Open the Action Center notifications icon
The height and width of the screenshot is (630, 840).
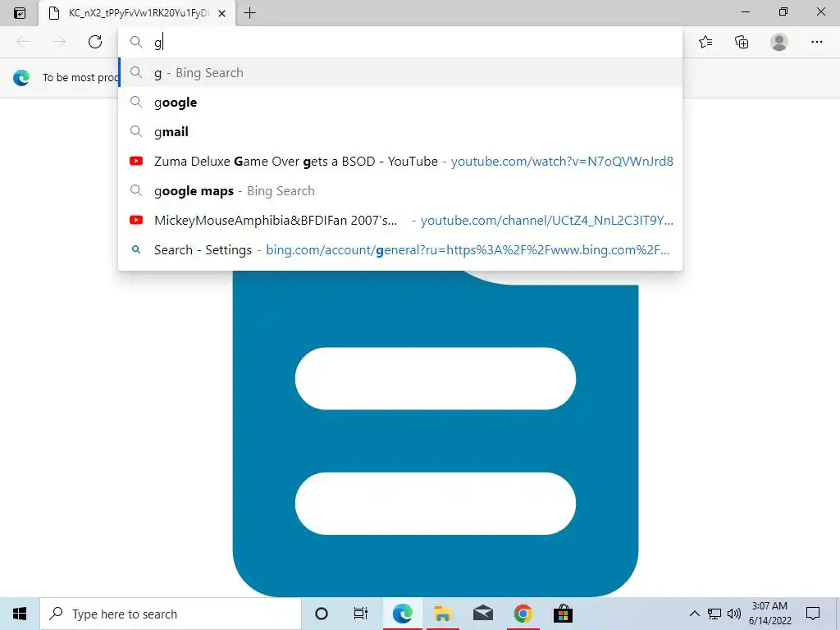click(813, 614)
